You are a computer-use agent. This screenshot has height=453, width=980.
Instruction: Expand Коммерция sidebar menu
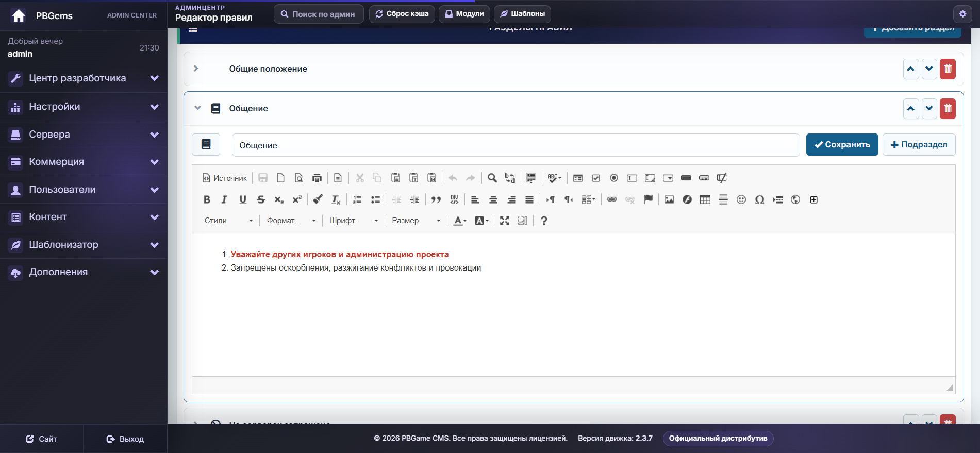coord(84,162)
